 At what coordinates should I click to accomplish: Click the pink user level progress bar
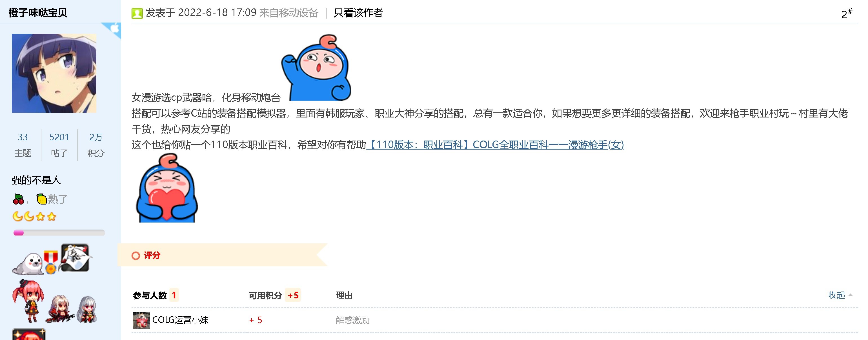(x=59, y=232)
